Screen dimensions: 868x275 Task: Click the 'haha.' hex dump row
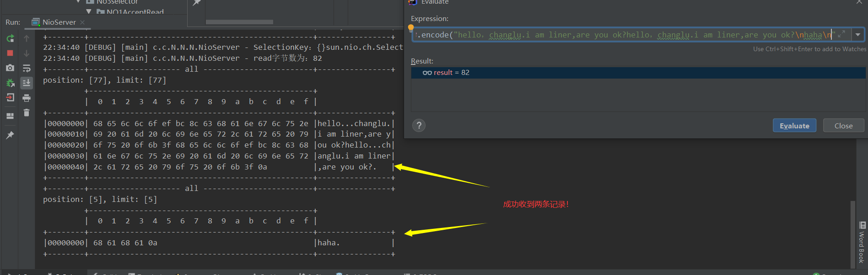pos(219,243)
